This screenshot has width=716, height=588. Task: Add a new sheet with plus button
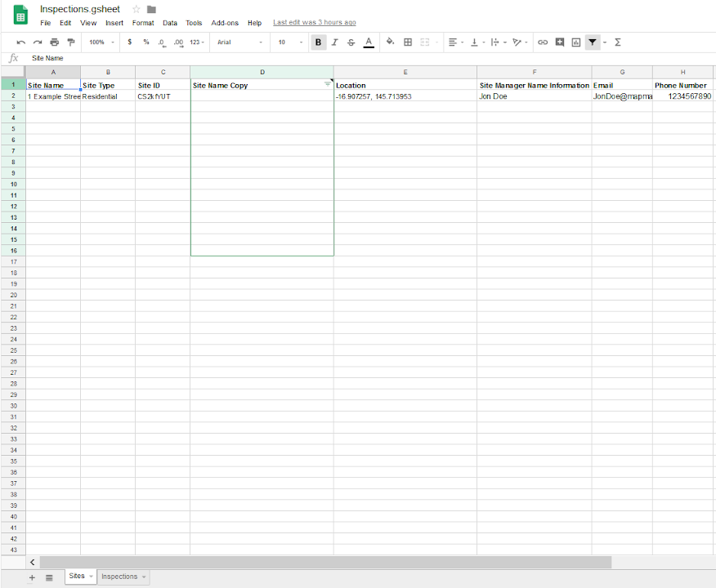(x=32, y=577)
